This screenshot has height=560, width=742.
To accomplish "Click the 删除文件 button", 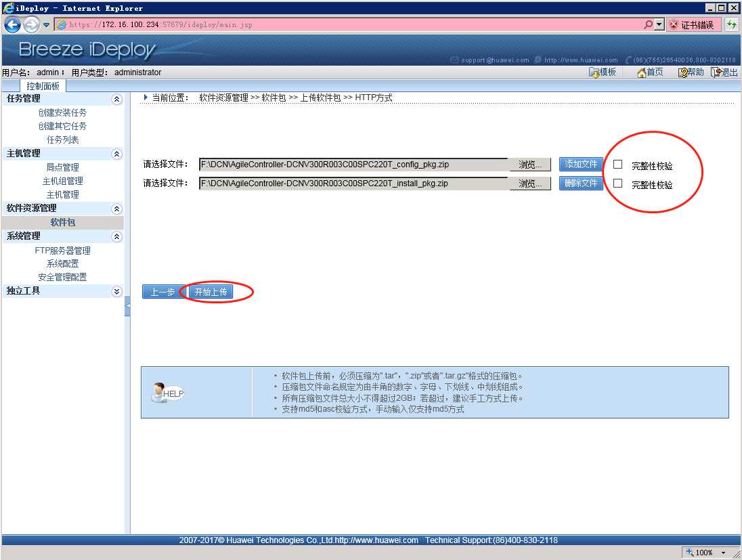I will pyautogui.click(x=581, y=184).
